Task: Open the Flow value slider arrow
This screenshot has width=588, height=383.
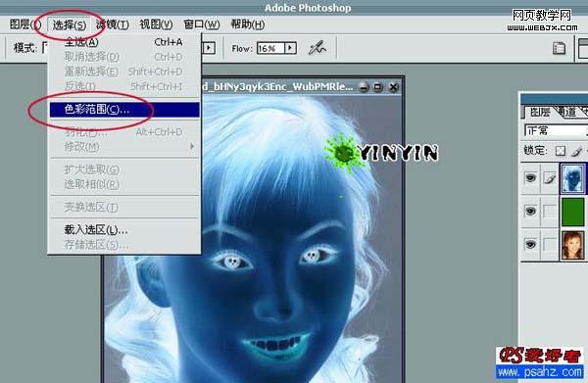Action: coord(290,48)
